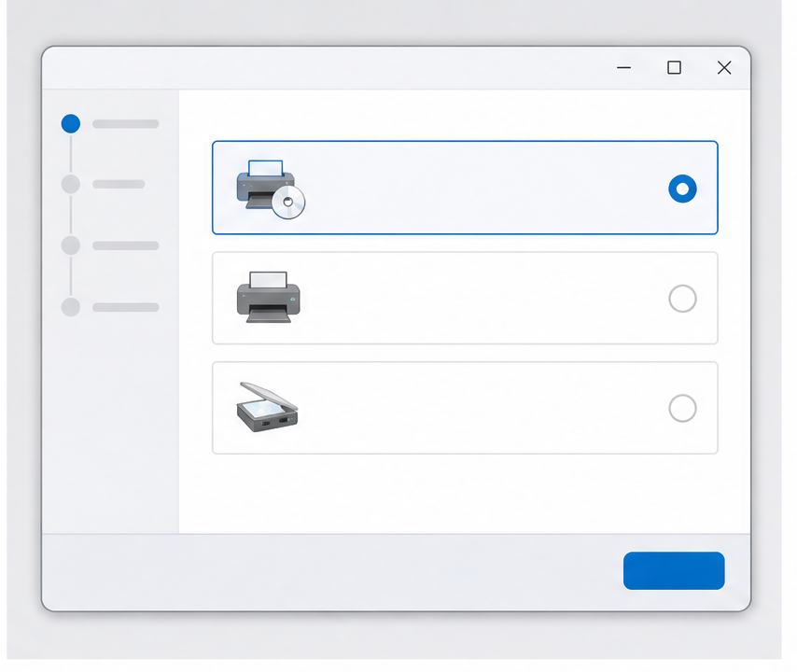Maximize the setup wizard window
This screenshot has height=672, width=797.
[674, 67]
